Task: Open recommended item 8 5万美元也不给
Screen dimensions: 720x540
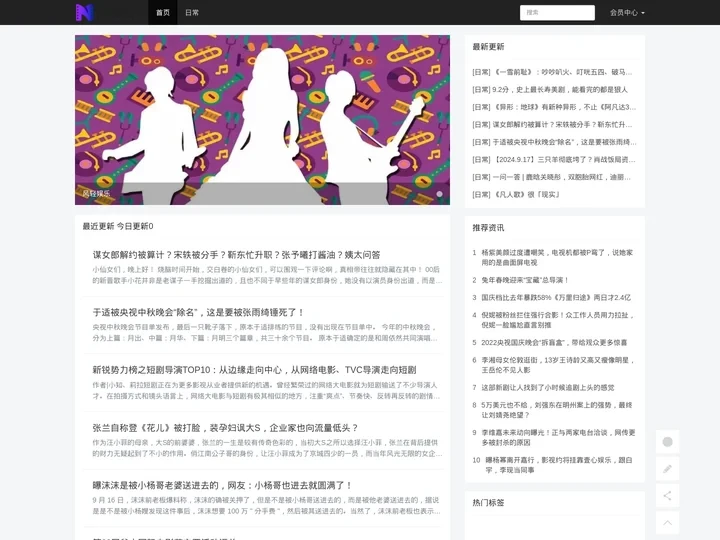Action: [557, 410]
